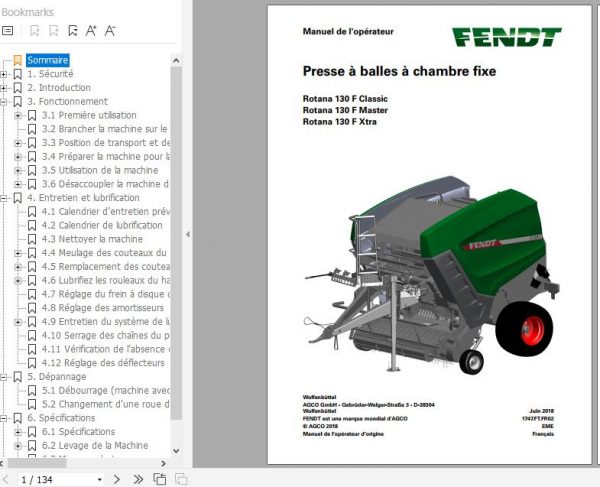Click the bookmarks horizontal scrollbar thumb

37,463
